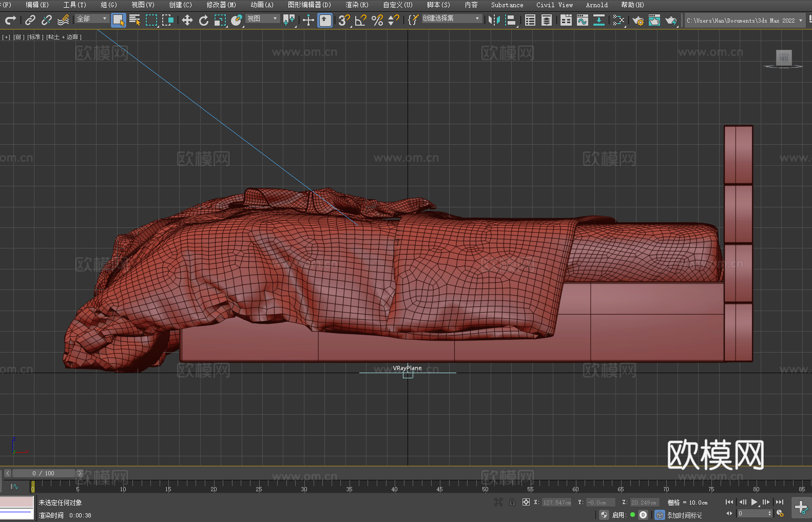The image size is (812, 522).
Task: Click the Unlink Selection icon
Action: click(47, 20)
